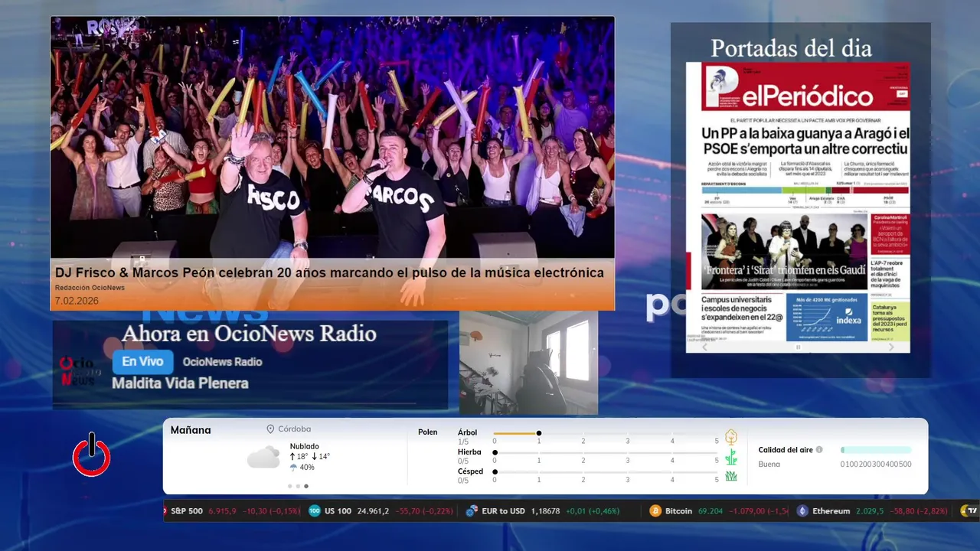
Task: Click the Córdoba location pin icon
Action: (270, 429)
